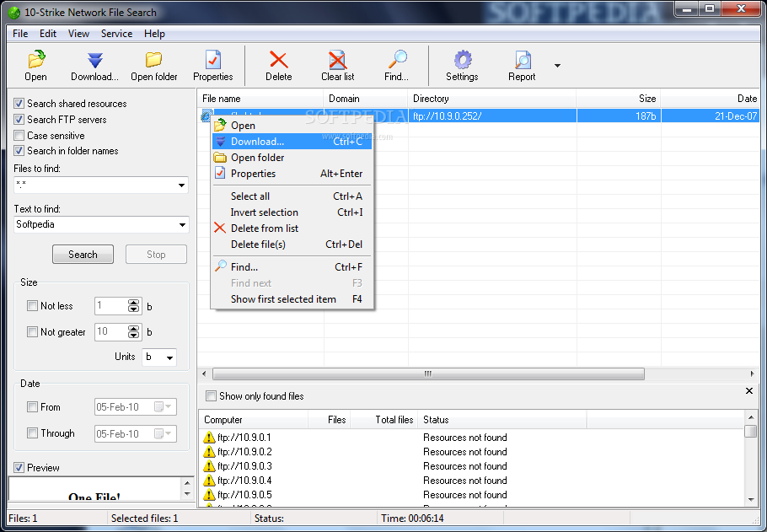Click warning icon for ftp://10.9.0.5
767x532 pixels.
[209, 494]
